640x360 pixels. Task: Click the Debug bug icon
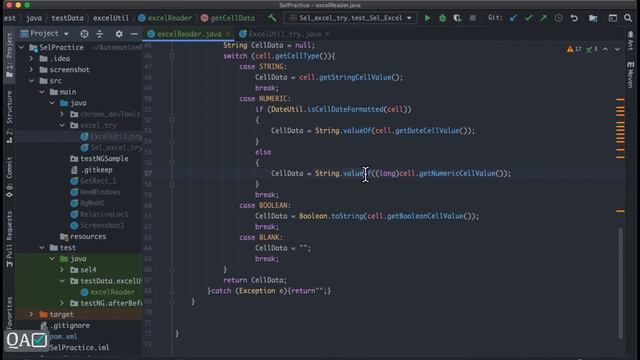coord(442,18)
